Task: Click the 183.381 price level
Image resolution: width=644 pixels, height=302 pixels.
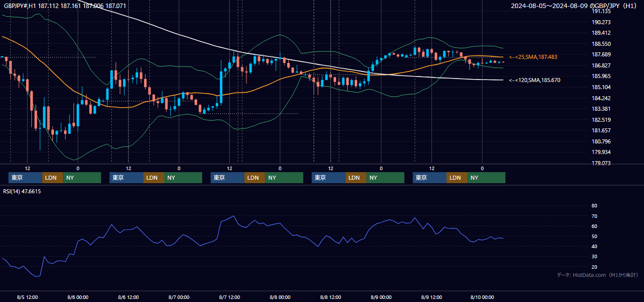Action: click(601, 109)
